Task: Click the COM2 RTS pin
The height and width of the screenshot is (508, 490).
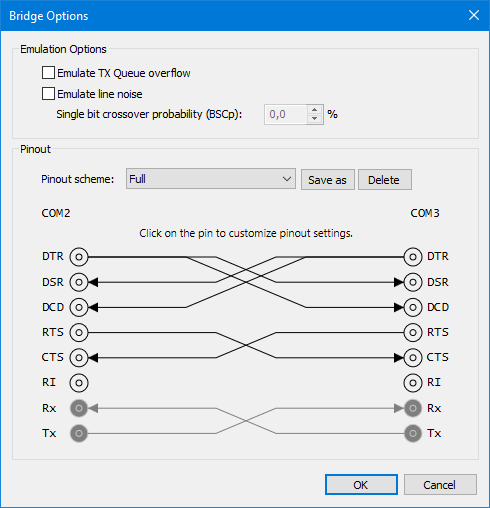Action: [x=79, y=332]
